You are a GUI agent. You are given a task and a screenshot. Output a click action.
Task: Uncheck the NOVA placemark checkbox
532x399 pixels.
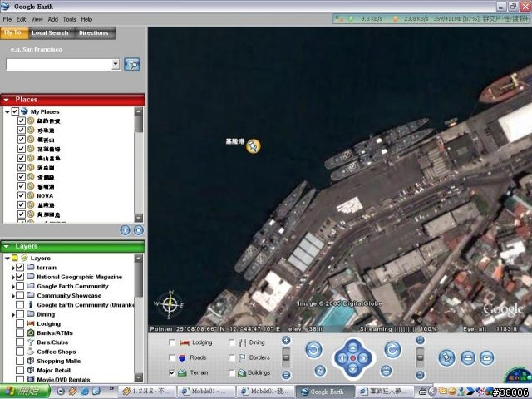pyautogui.click(x=22, y=195)
